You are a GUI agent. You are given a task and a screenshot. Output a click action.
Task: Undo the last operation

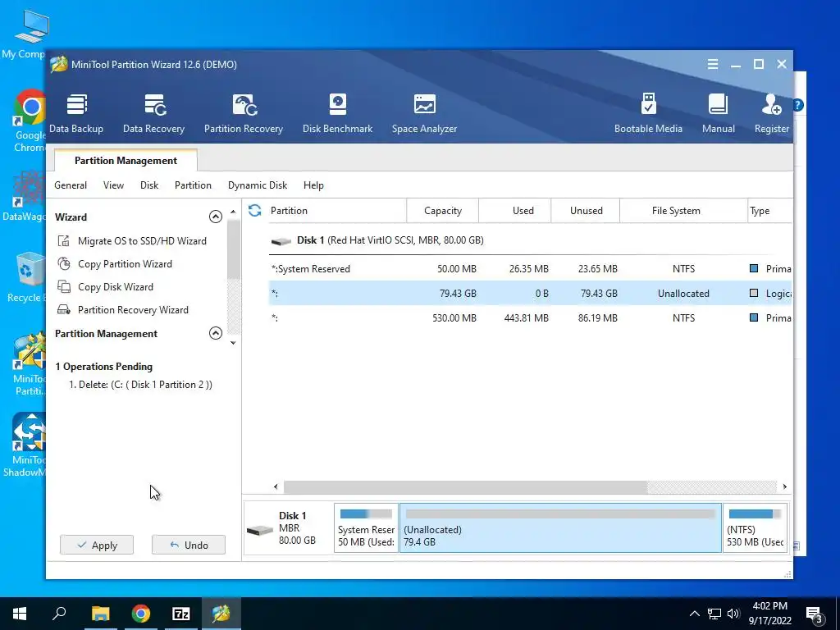click(x=189, y=545)
